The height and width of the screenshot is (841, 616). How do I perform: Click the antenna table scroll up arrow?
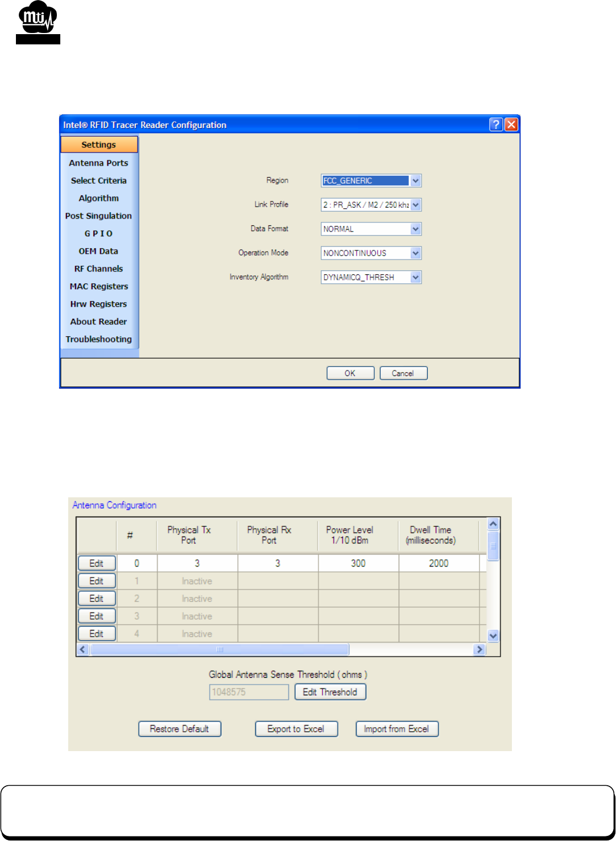click(493, 524)
